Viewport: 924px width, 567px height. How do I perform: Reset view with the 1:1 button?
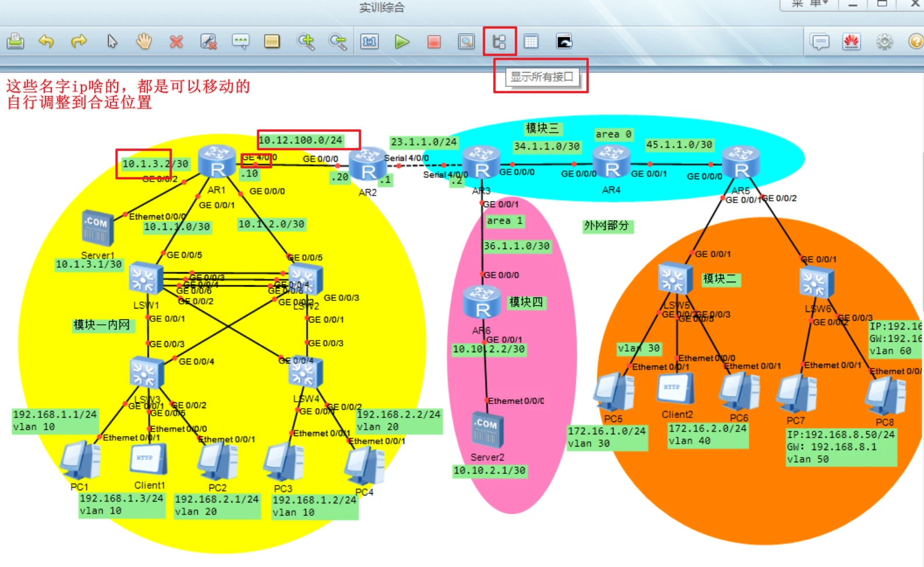click(370, 41)
